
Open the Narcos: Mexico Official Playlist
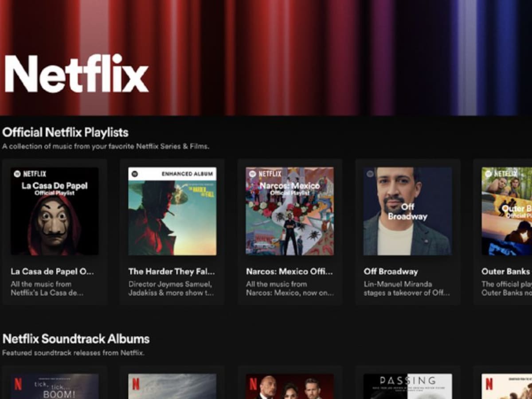(289, 211)
